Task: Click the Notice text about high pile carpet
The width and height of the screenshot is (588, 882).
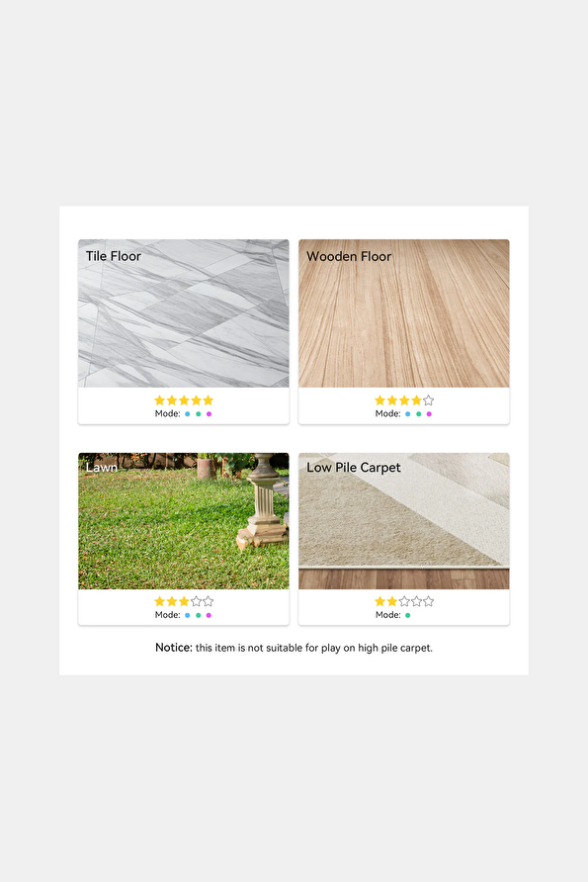Action: point(294,648)
